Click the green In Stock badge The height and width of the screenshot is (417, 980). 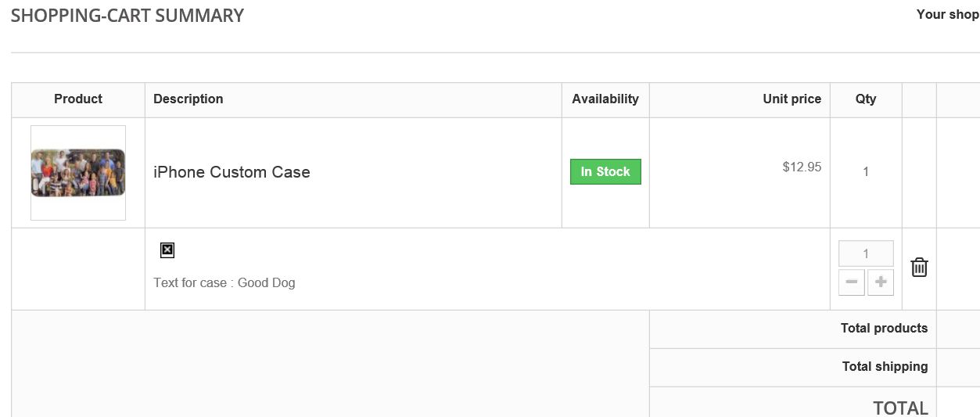(605, 172)
